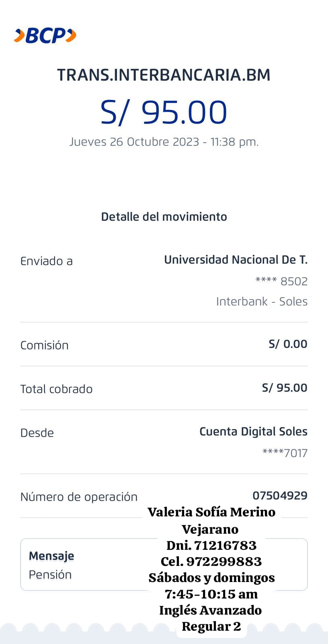328x644 pixels.
Task: Click the large S/ 95.00 amount
Action: point(164,112)
